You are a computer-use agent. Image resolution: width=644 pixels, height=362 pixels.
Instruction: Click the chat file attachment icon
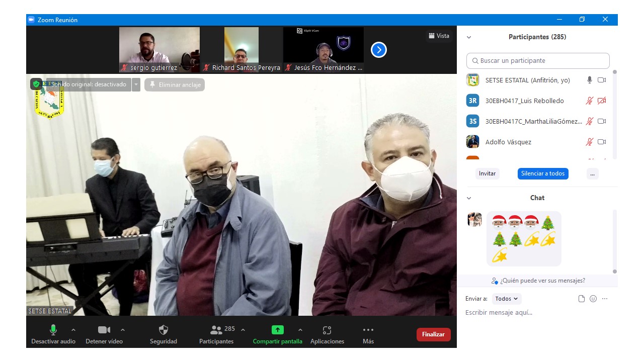coord(582,299)
